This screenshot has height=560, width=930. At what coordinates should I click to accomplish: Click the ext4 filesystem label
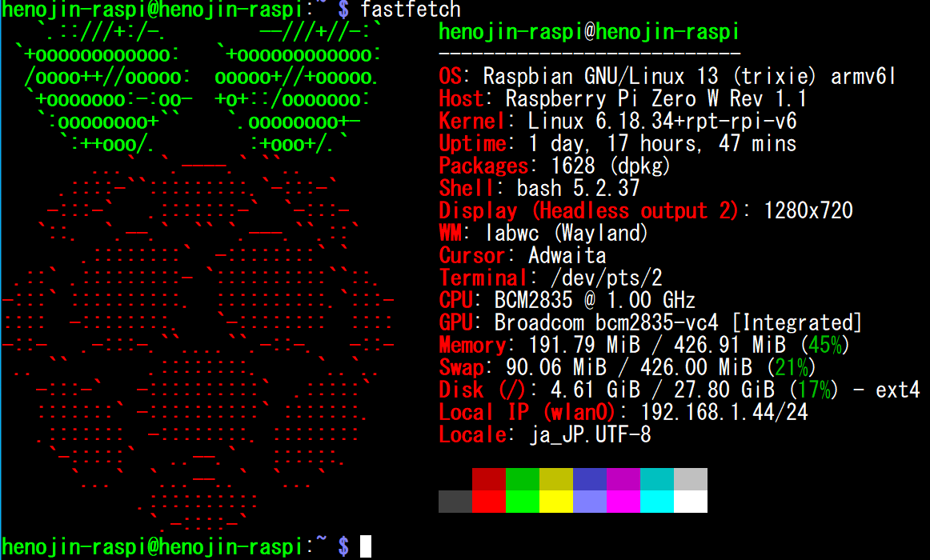point(898,390)
